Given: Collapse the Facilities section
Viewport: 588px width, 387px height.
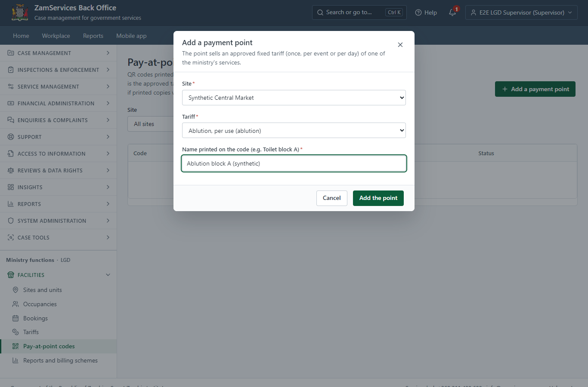Looking at the screenshot, I should pyautogui.click(x=58, y=275).
